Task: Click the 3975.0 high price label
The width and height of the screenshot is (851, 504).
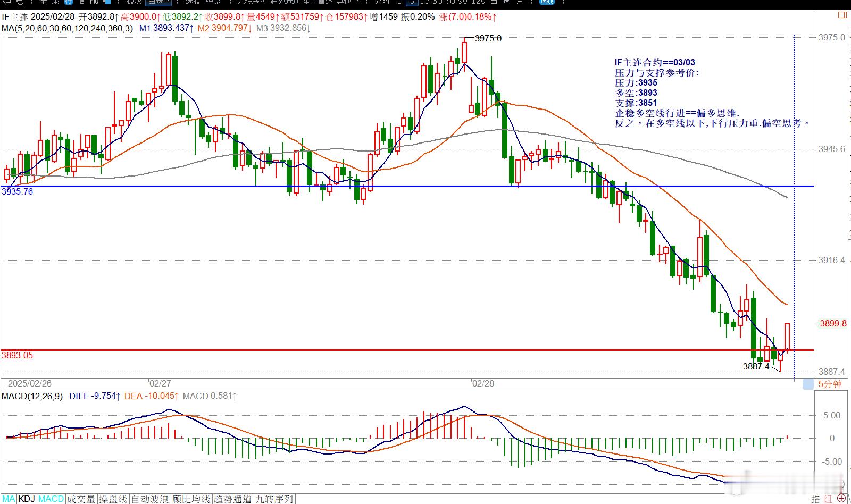Action: coord(488,38)
